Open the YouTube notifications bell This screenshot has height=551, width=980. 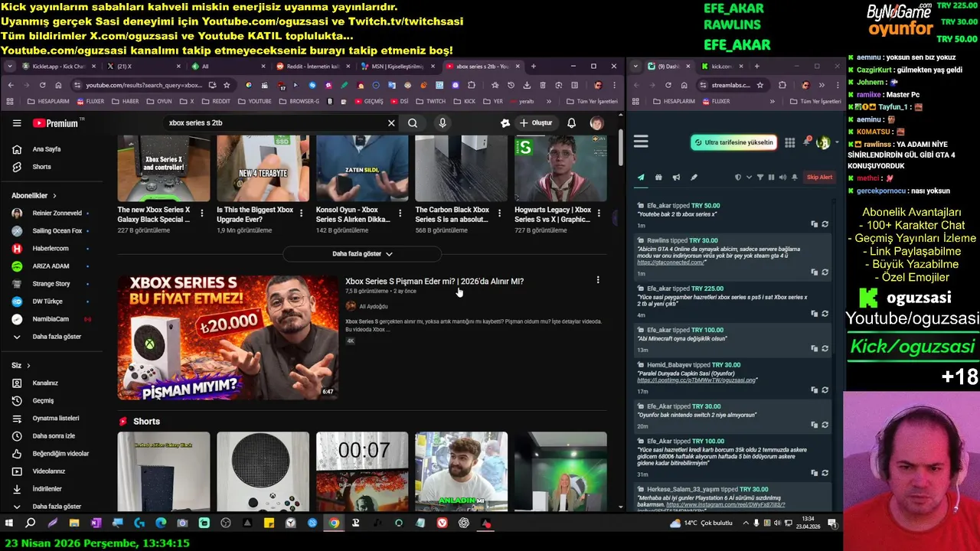(x=571, y=123)
